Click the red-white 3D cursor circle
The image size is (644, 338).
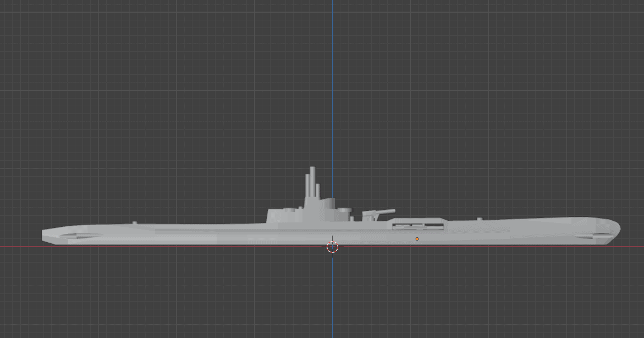coord(332,247)
